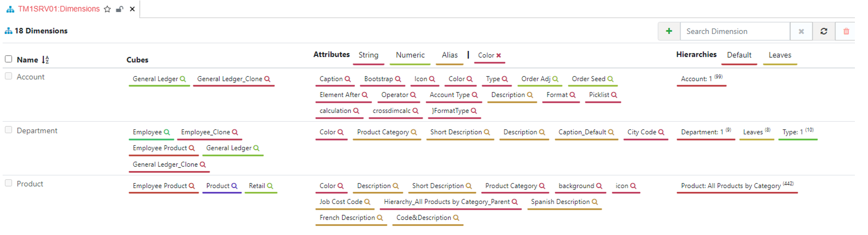The height and width of the screenshot is (235, 868).
Task: Check the Account dimension checkbox
Action: point(8,76)
